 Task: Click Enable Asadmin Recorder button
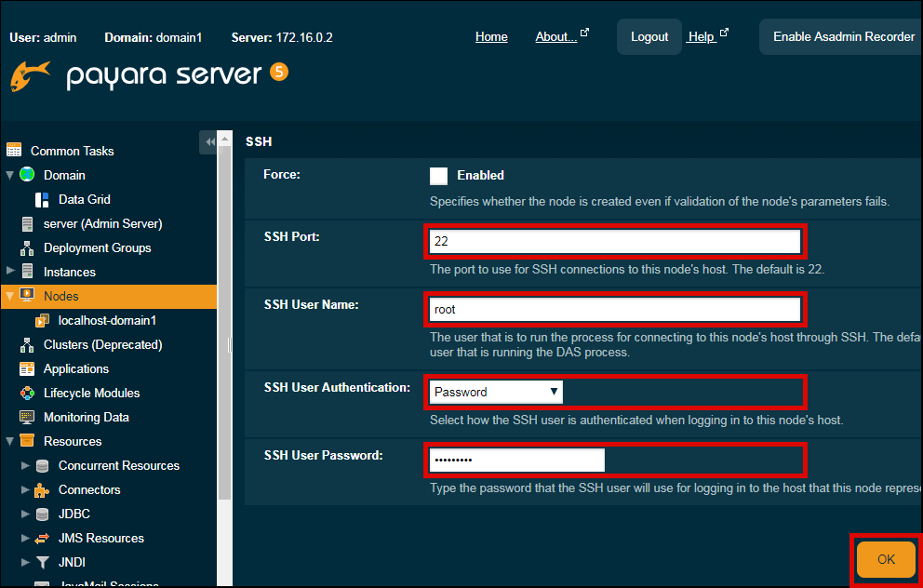point(843,37)
